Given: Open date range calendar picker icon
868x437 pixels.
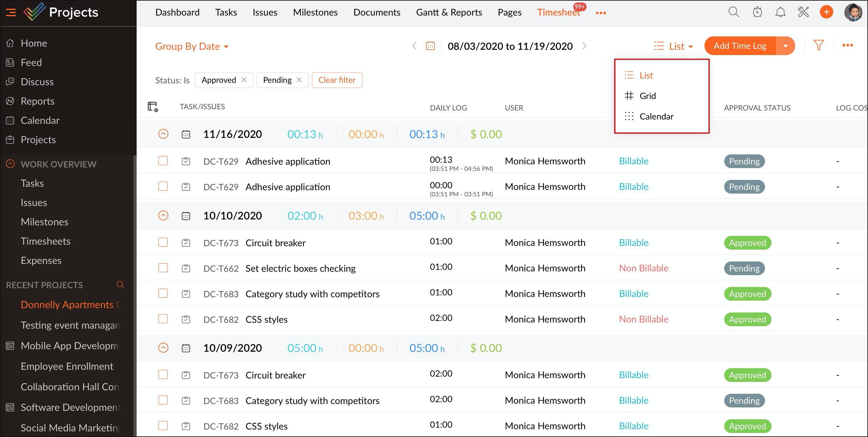Looking at the screenshot, I should (x=430, y=46).
